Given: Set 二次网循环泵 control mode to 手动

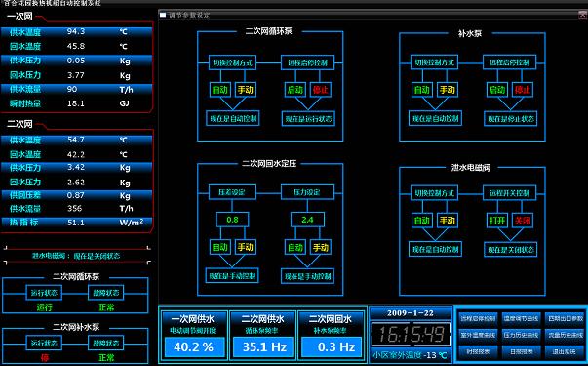Looking at the screenshot, I should (246, 90).
